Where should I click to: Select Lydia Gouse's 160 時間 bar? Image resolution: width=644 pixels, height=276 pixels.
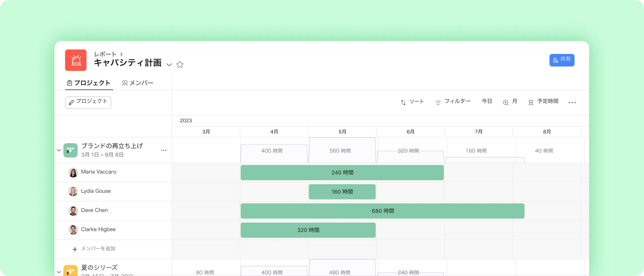tap(342, 192)
